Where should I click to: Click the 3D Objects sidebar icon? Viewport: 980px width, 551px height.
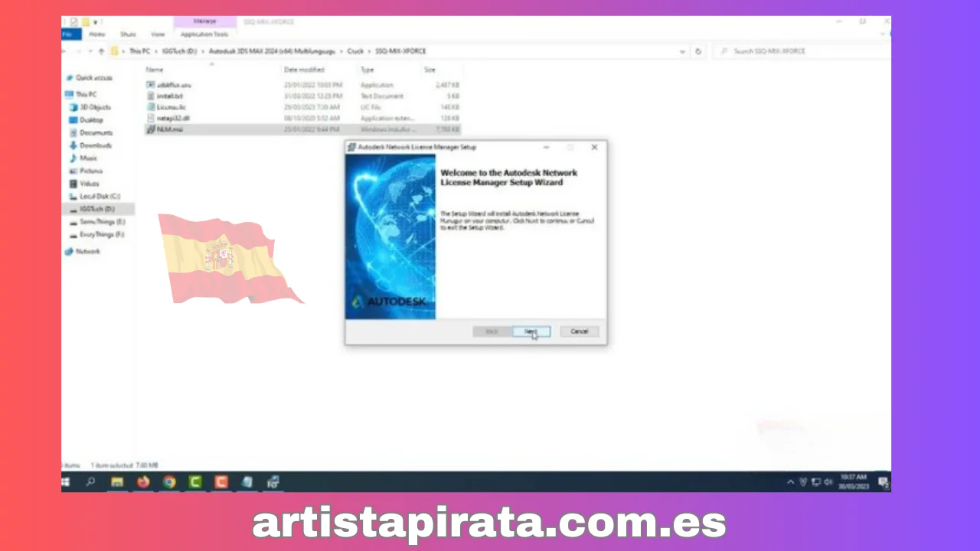pyautogui.click(x=73, y=107)
